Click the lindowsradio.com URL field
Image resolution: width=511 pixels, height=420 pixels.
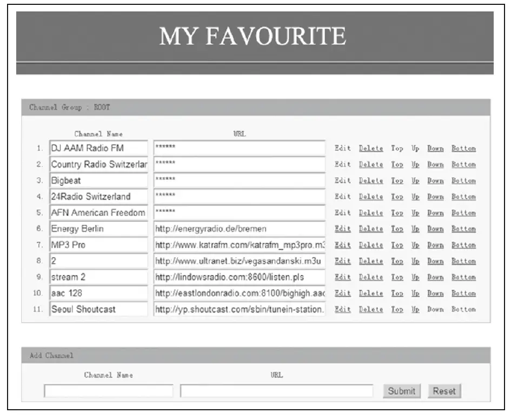click(239, 277)
